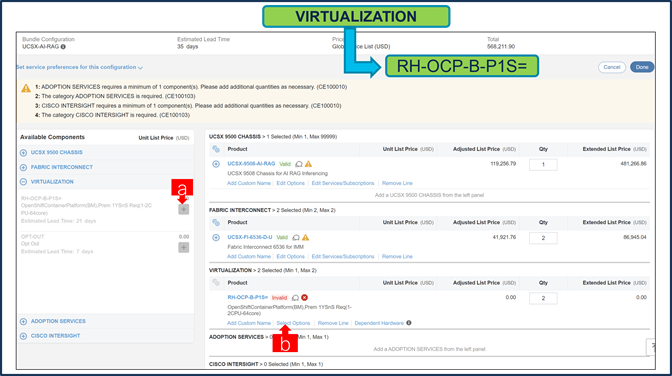Click copy icon in VIRTUALIZATION table header
Image resolution: width=672 pixels, height=376 pixels.
coord(216,283)
